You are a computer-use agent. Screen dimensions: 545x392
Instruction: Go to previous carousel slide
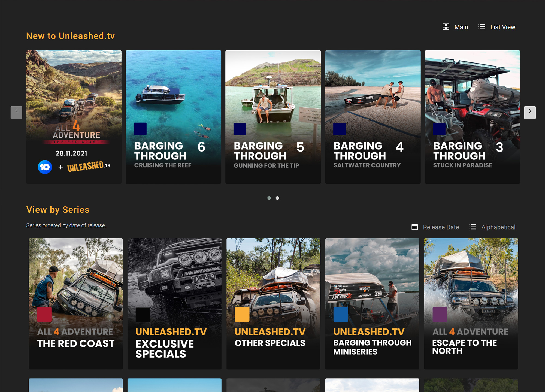[16, 112]
